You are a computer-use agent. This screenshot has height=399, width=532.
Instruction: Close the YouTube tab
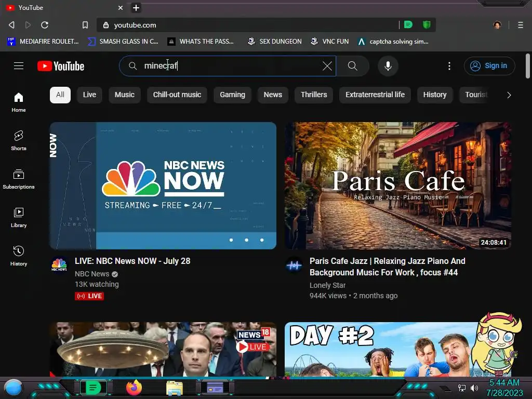coord(121,7)
